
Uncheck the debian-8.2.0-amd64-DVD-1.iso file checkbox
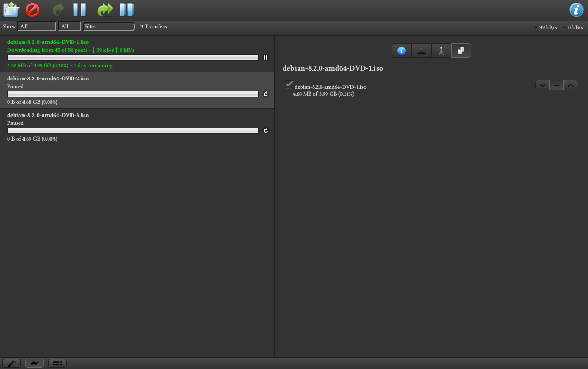tap(289, 84)
